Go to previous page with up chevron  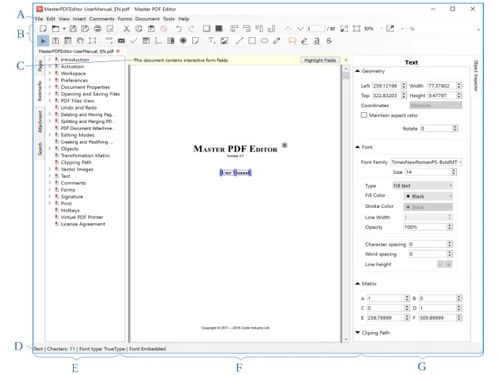tap(288, 29)
